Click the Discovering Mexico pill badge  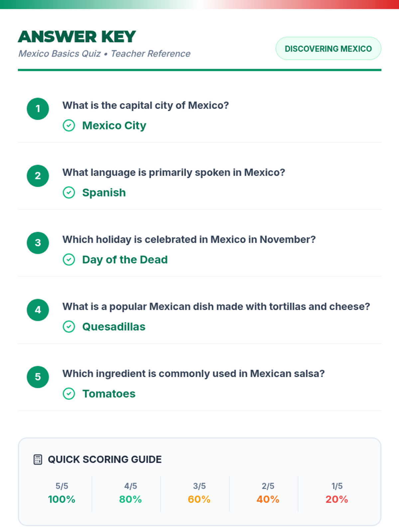pyautogui.click(x=328, y=49)
